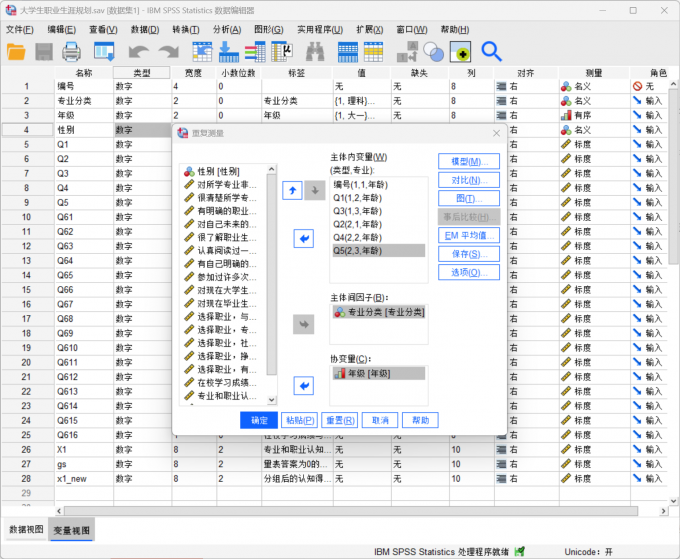Click the 对比(N)... button
The width and height of the screenshot is (680, 559).
tap(469, 180)
